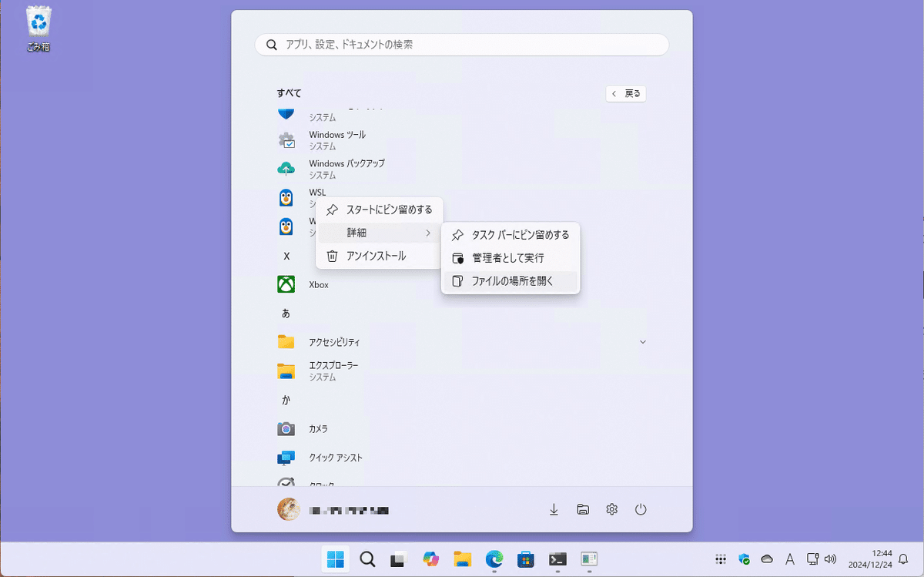The width and height of the screenshot is (924, 577).
Task: Click the Windows Start button on taskbar
Action: [335, 559]
